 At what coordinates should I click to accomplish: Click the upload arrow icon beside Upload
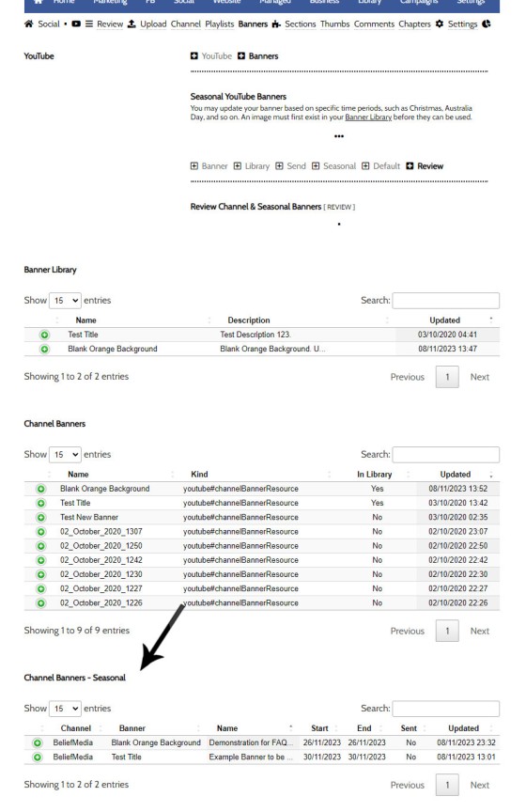coord(131,23)
